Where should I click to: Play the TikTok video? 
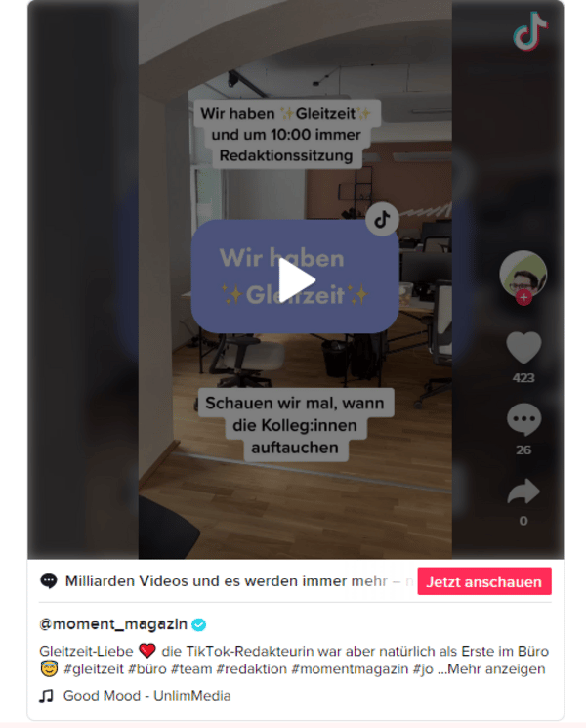[x=296, y=280]
